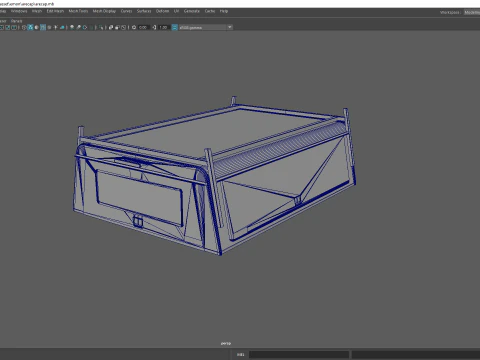This screenshot has height=360, width=480.
Task: Click Isolate Select icon
Action: [x=101, y=27]
